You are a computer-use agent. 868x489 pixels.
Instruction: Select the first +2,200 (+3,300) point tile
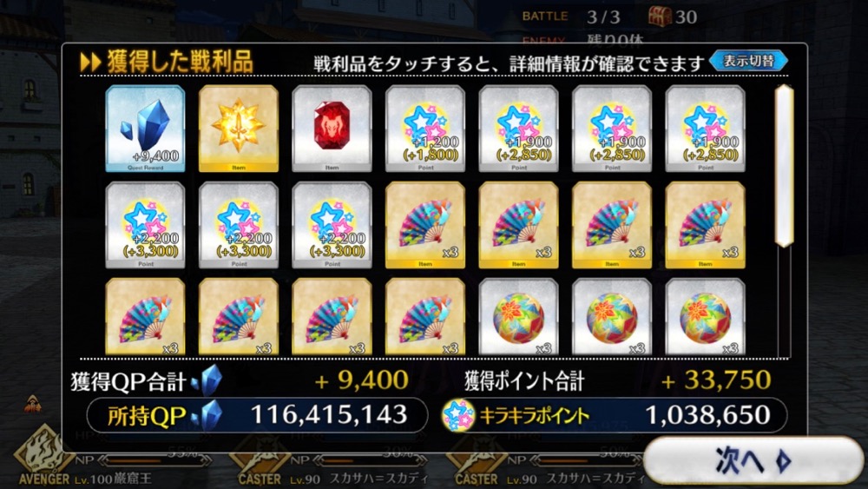[146, 225]
